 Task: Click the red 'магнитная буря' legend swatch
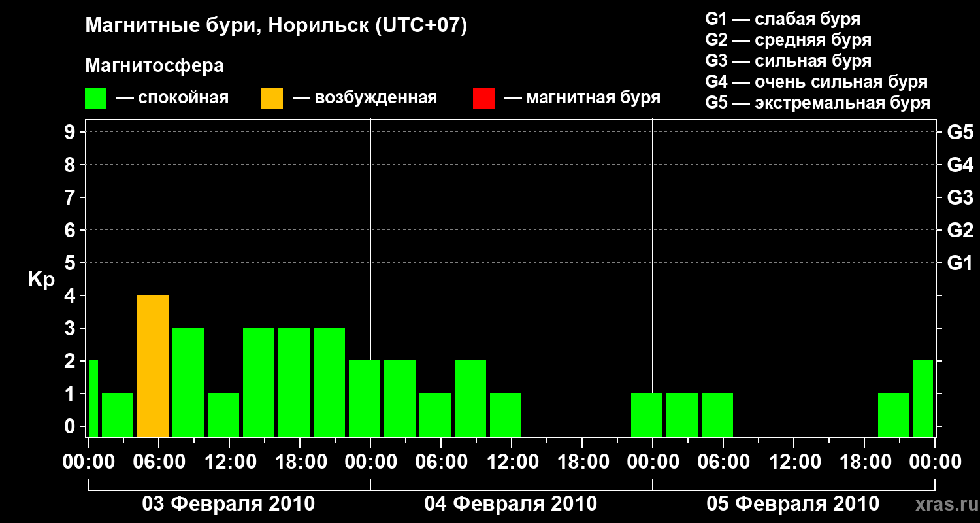[x=484, y=99]
